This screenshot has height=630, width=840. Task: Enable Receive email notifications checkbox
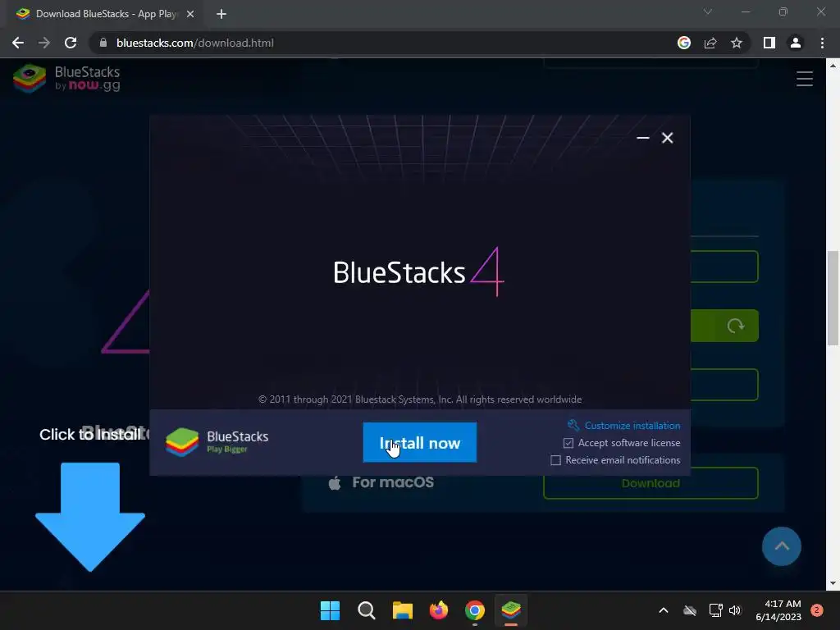pos(556,460)
